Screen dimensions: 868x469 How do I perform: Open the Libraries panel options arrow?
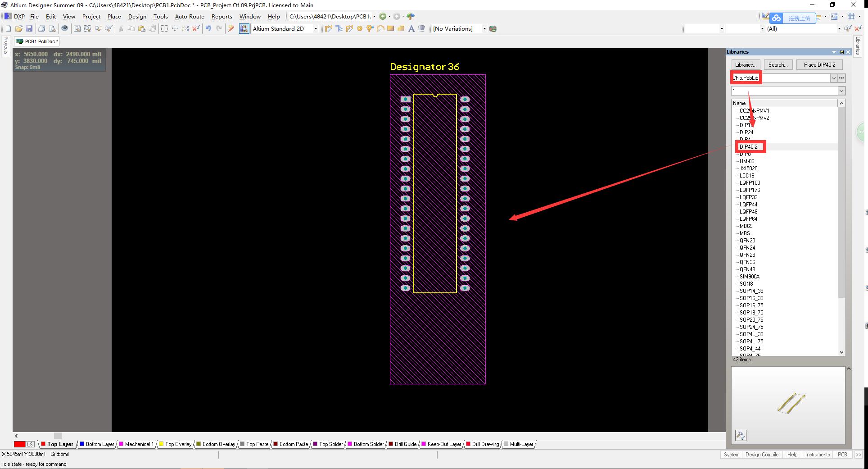tap(834, 52)
